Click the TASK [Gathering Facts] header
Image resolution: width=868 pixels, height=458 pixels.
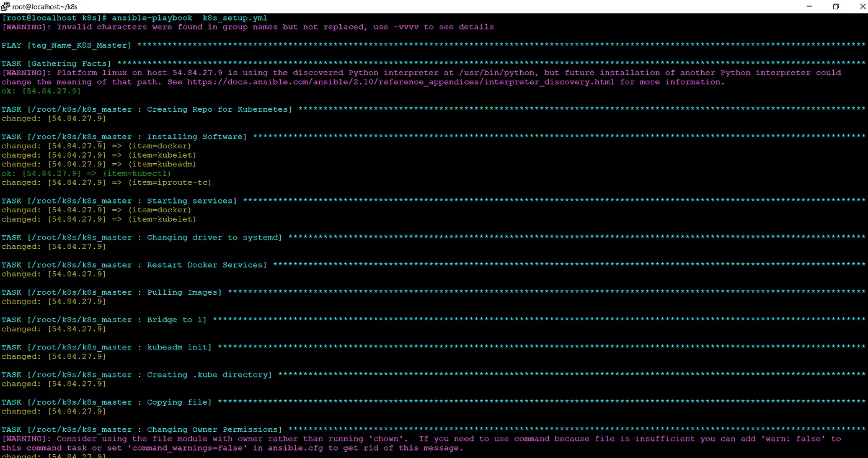click(x=57, y=63)
